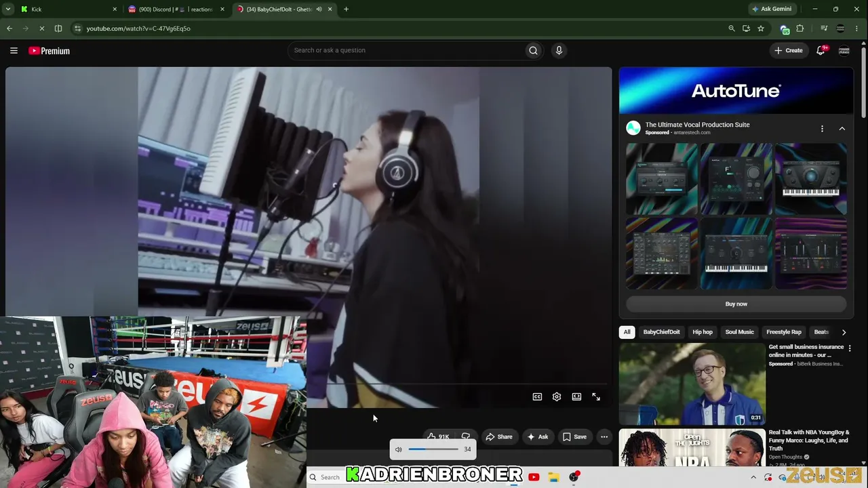Open the video player settings gear
The image size is (868, 488).
(557, 397)
